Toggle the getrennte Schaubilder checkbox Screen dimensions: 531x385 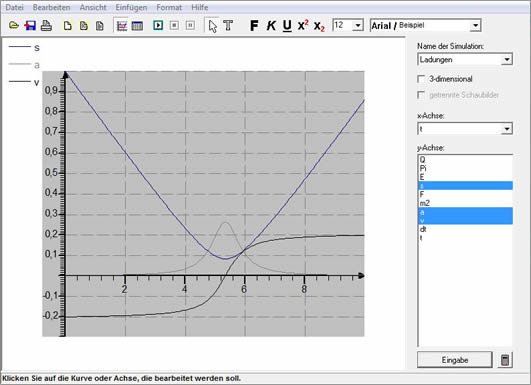[x=421, y=95]
